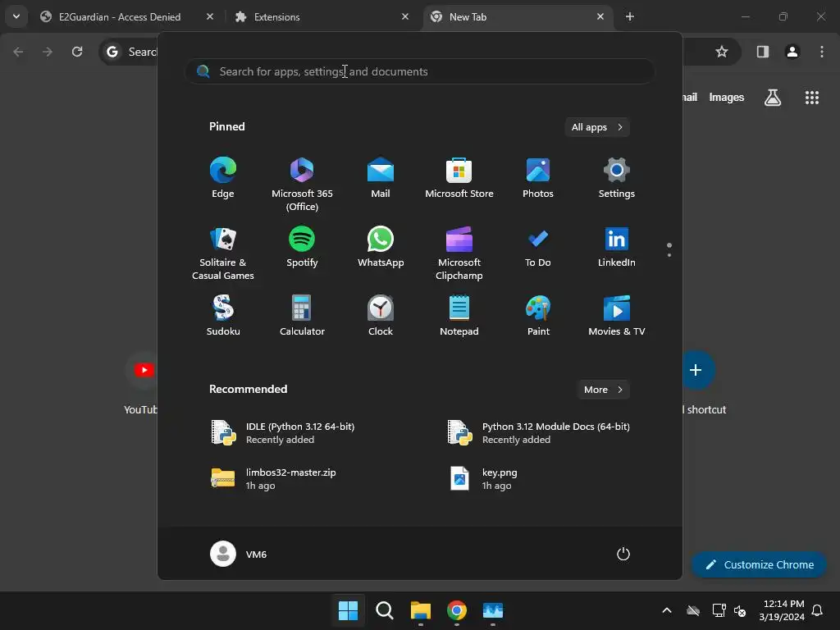The height and width of the screenshot is (630, 840).
Task: Open the notification bell
Action: coord(817,610)
